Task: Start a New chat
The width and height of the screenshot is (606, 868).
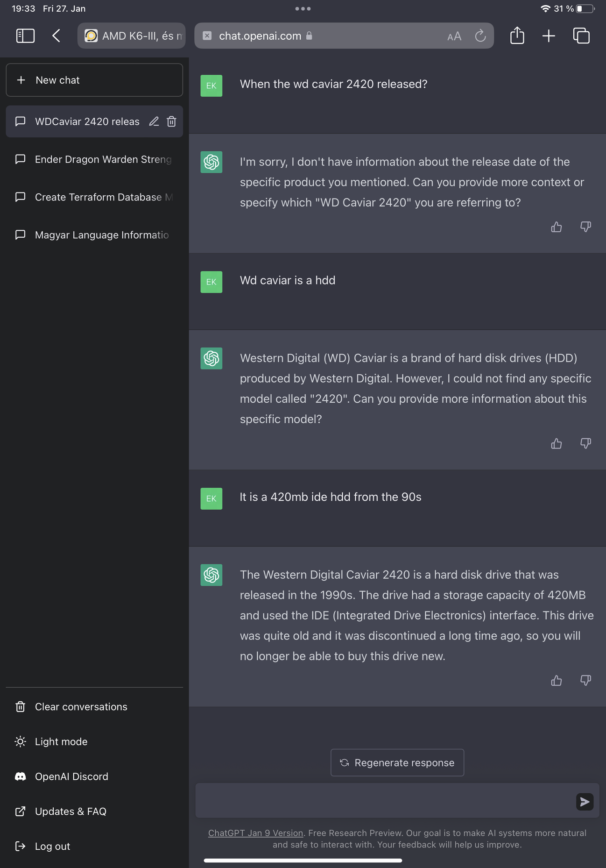Action: (94, 80)
